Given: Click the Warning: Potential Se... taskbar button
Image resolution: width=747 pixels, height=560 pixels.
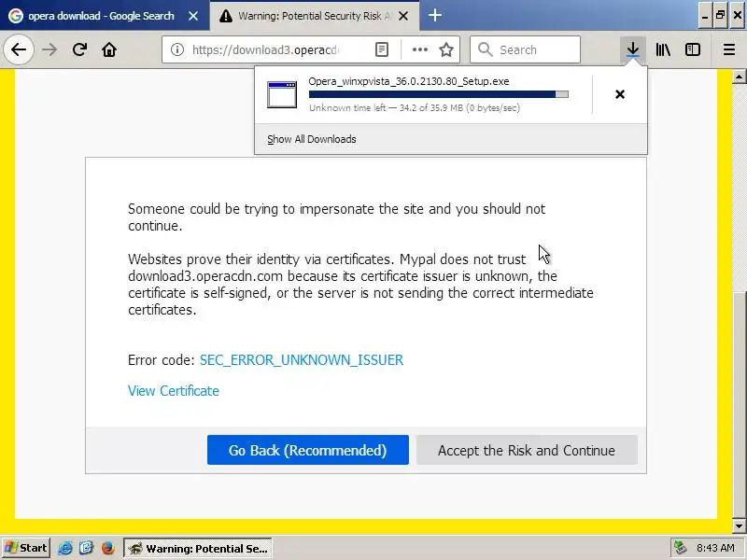Looking at the screenshot, I should point(198,548).
